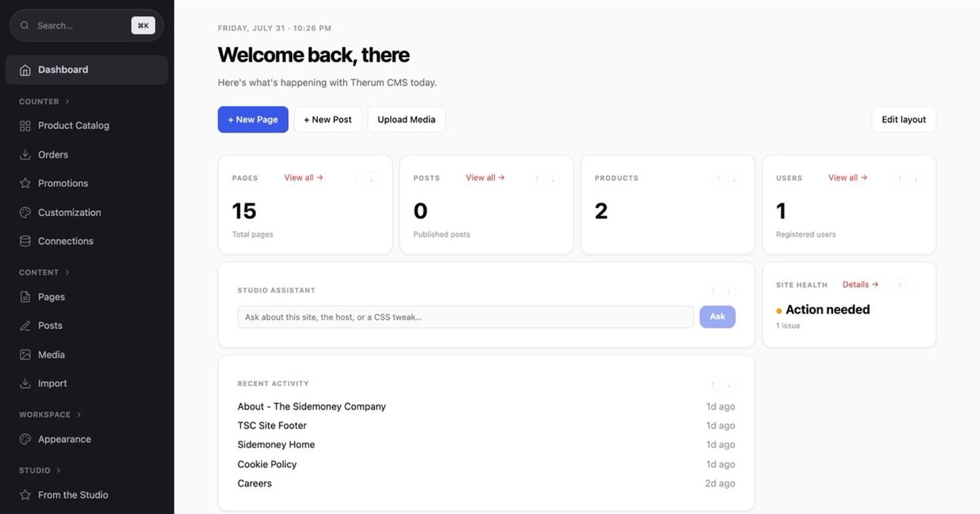Click the Media image icon
Image resolution: width=980 pixels, height=514 pixels.
tap(25, 355)
